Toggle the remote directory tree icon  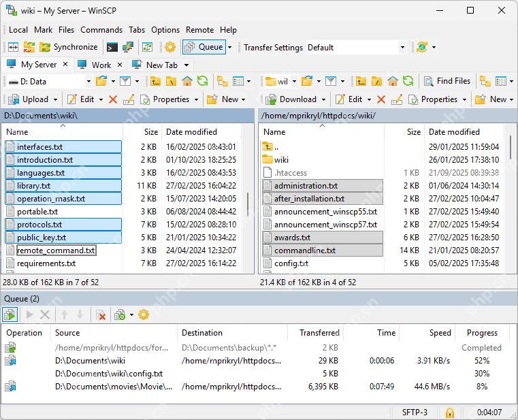coord(485,81)
